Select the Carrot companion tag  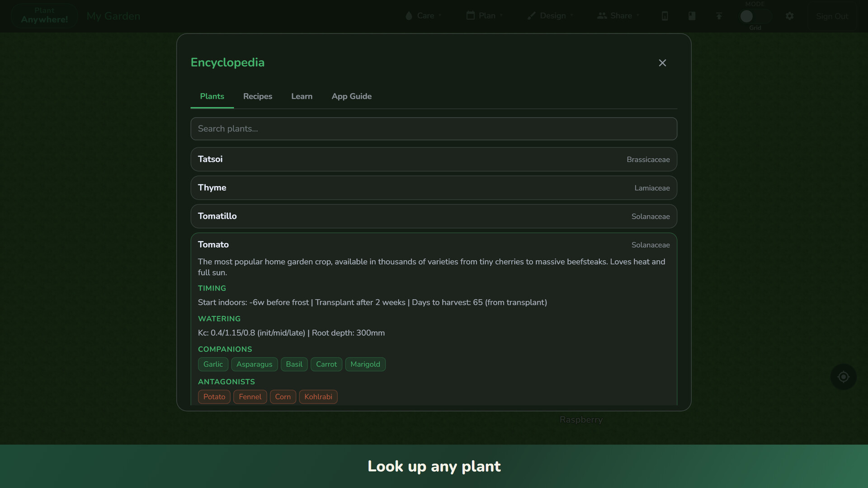(326, 364)
